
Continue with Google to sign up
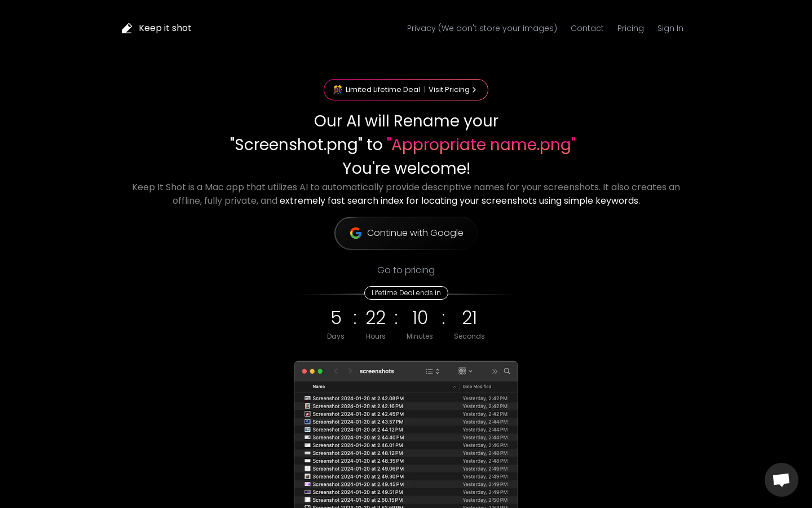[406, 233]
